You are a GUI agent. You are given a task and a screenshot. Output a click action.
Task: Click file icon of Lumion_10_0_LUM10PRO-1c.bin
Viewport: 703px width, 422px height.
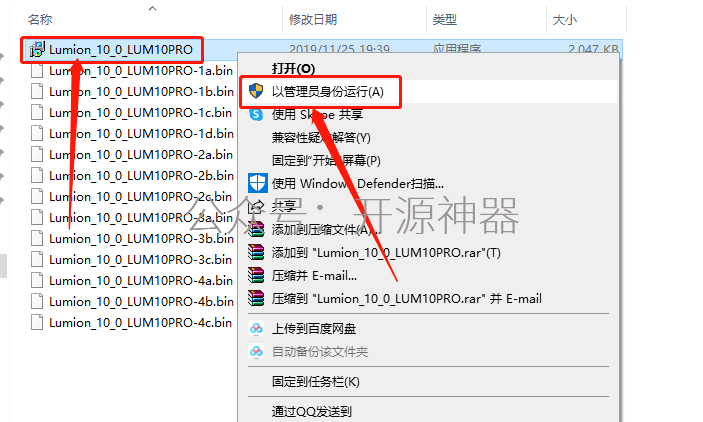tap(37, 113)
